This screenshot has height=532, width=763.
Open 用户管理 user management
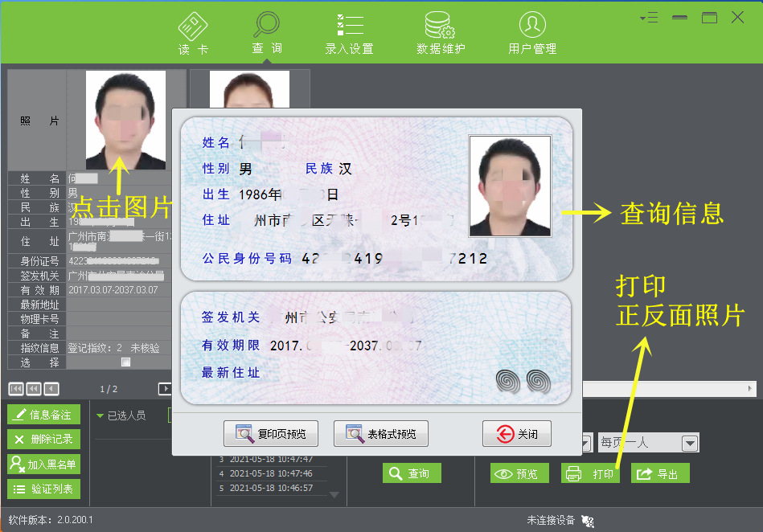(x=531, y=31)
